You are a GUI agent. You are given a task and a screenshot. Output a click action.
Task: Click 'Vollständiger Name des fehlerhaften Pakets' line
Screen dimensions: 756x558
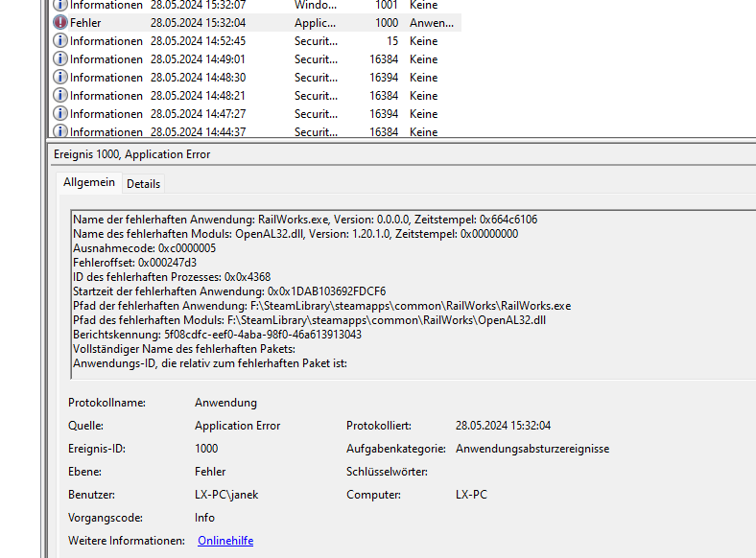pyautogui.click(x=184, y=349)
